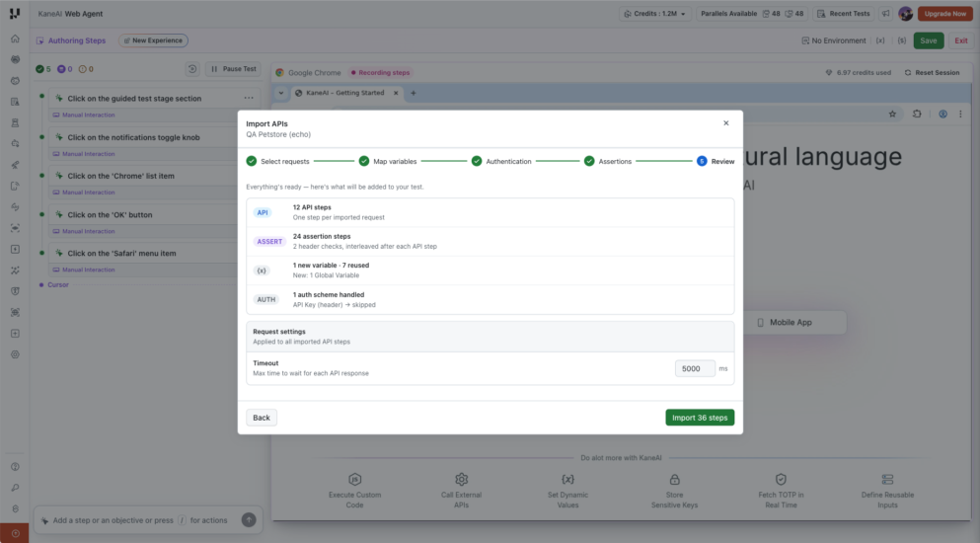Edit the Timeout value field

[x=695, y=368]
